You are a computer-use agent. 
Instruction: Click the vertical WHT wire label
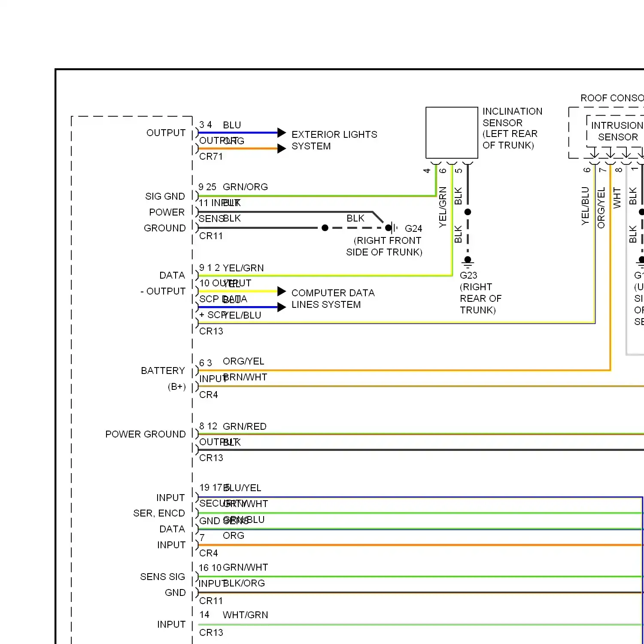(617, 198)
